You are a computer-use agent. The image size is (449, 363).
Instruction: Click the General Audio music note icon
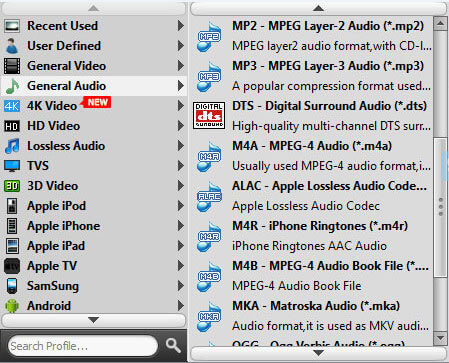[12, 86]
